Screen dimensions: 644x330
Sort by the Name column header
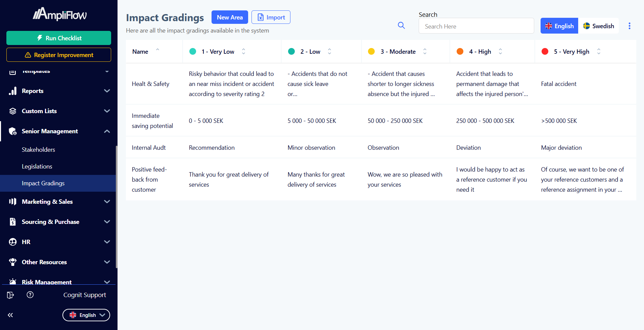pos(140,52)
